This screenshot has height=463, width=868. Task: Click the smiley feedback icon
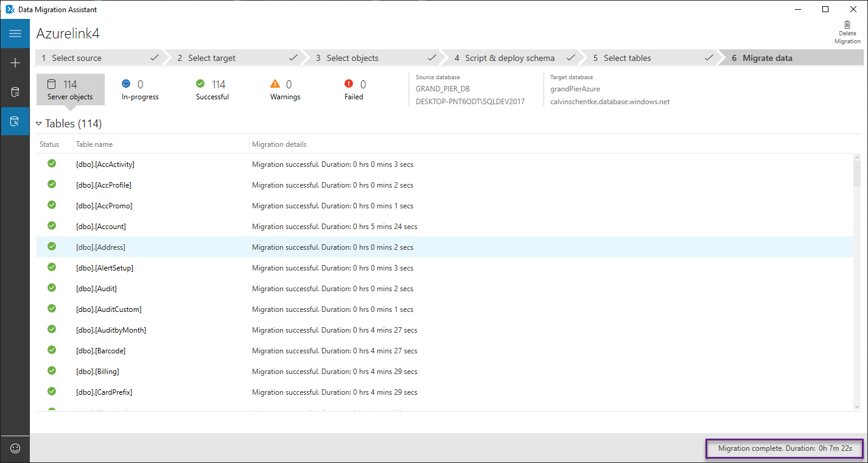(15, 448)
